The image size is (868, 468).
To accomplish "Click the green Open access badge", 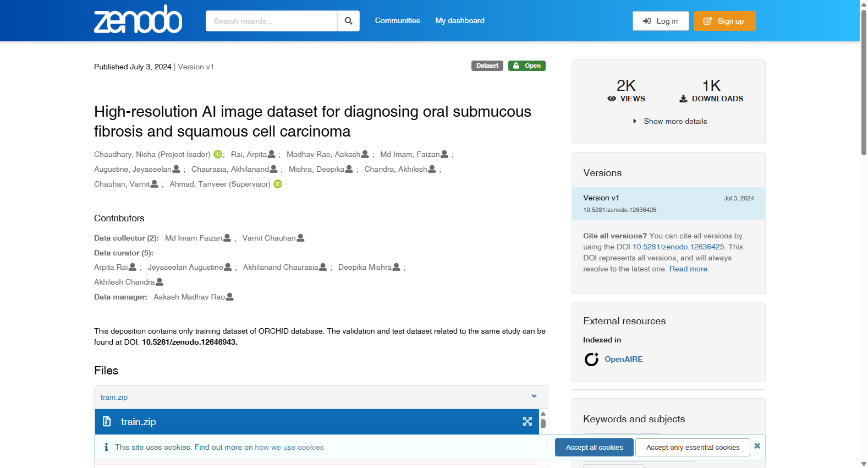I will pos(527,66).
